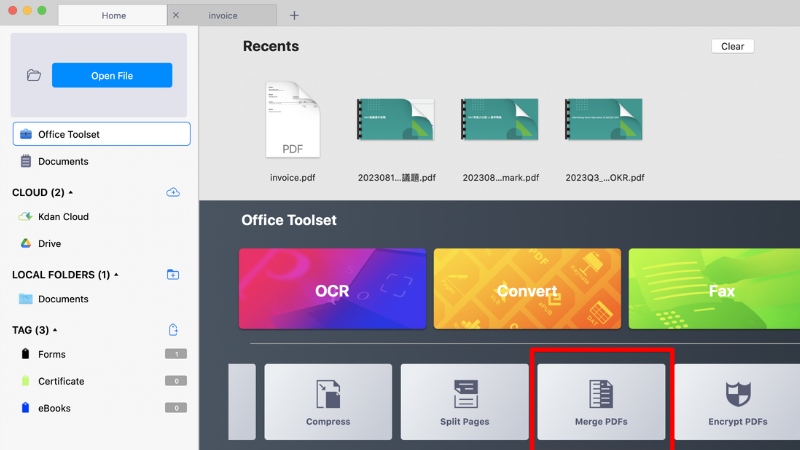This screenshot has width=800, height=450.
Task: Launch the OCR tool card
Action: click(332, 289)
